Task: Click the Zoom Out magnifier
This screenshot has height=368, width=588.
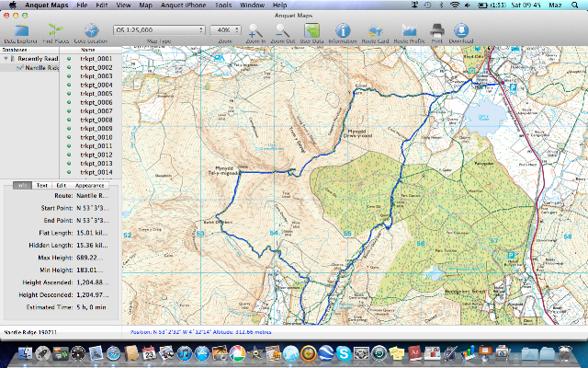Action: point(282,30)
